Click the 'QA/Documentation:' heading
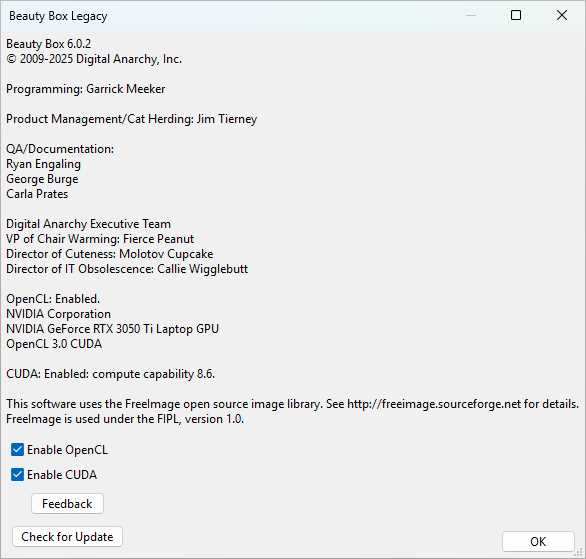586x559 pixels. (60, 149)
